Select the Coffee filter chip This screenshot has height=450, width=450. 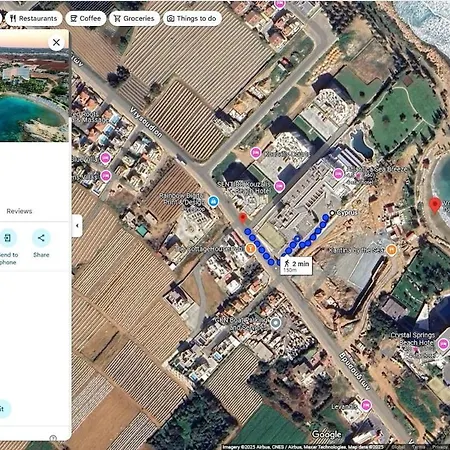pyautogui.click(x=86, y=18)
